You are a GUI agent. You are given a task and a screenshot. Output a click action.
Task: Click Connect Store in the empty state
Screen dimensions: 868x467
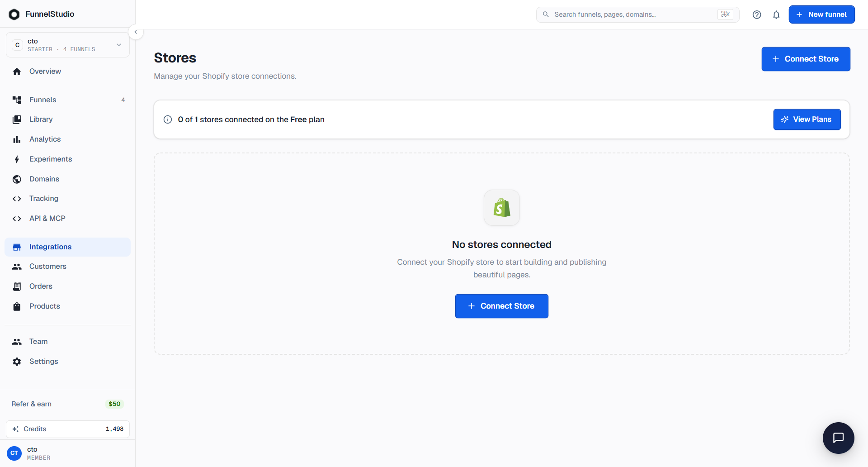(501, 306)
